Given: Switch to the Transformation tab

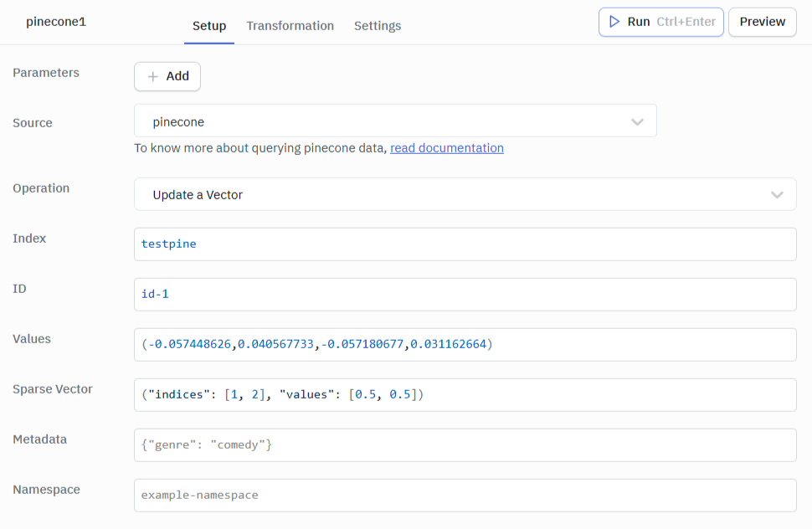Looking at the screenshot, I should [290, 26].
